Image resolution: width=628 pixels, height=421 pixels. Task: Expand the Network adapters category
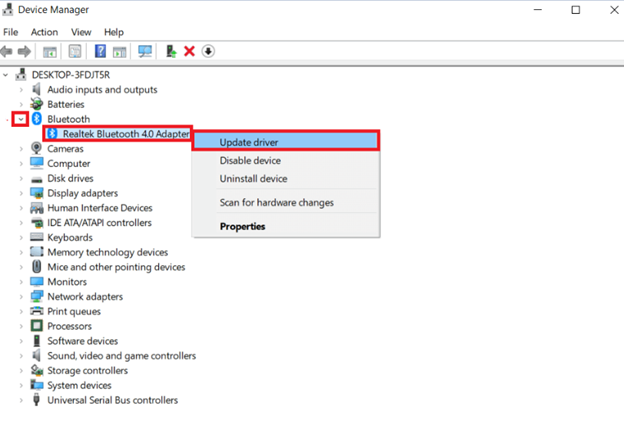coord(21,296)
